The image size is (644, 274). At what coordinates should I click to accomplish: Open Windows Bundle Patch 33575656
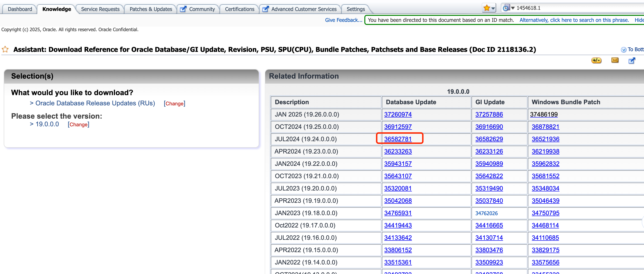tap(545, 262)
